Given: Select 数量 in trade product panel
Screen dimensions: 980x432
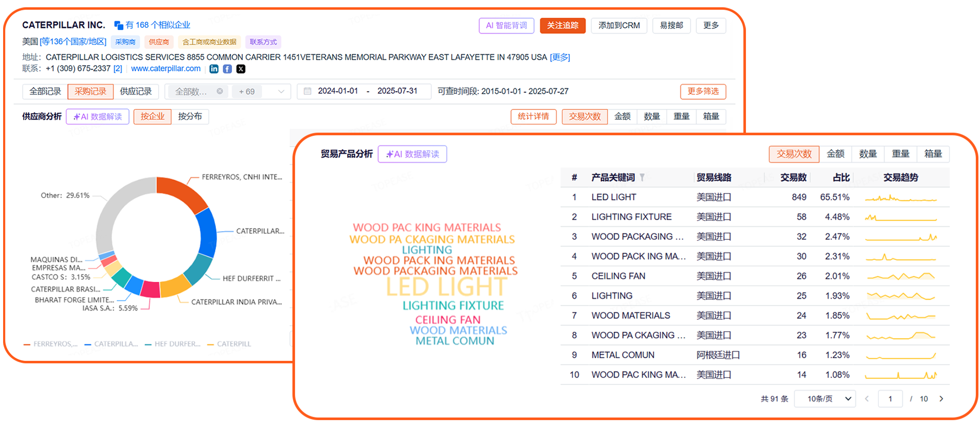Looking at the screenshot, I should (x=868, y=154).
